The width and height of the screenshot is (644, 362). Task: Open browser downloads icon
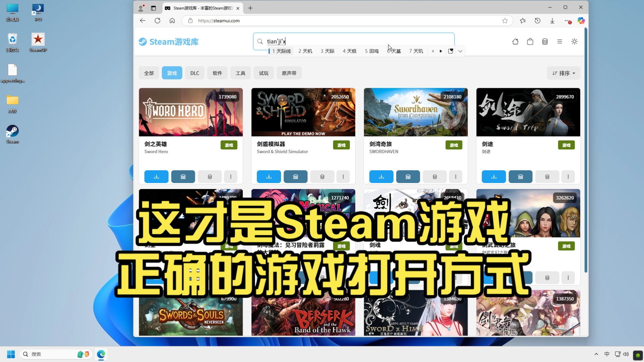[x=552, y=20]
